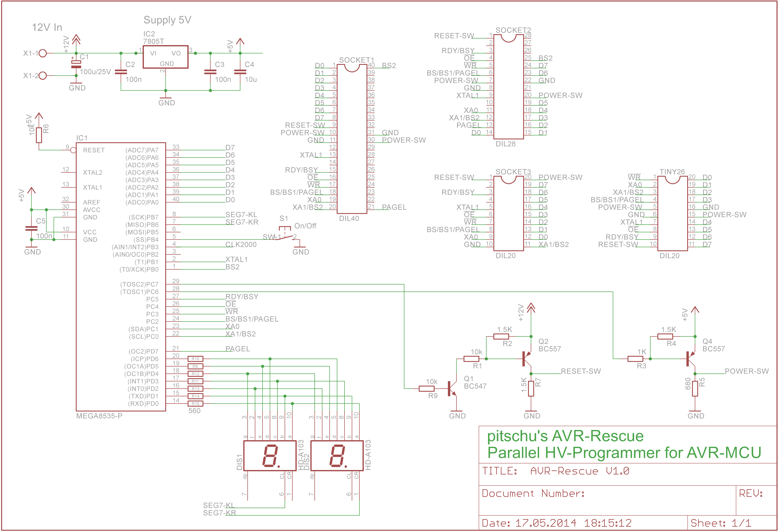The width and height of the screenshot is (778, 532).
Task: Select the X1-2 connector terminal circle
Action: click(42, 76)
